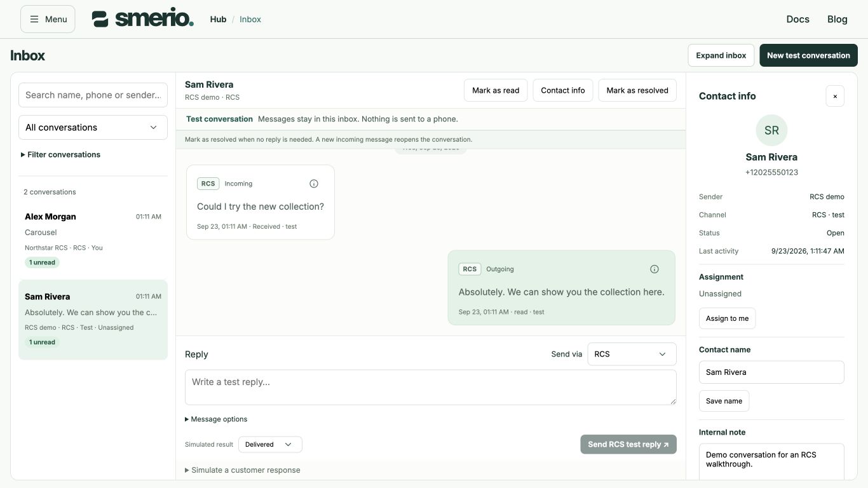Click Save name button
Viewport: 868px width, 488px height.
click(724, 401)
